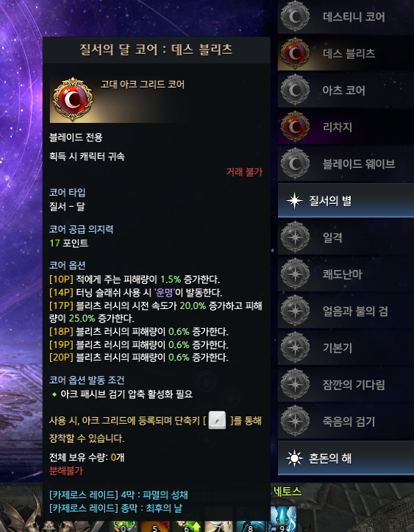Viewport: 414px width, 532px height.
Task: Select the 기본기 star core icon
Action: [295, 347]
